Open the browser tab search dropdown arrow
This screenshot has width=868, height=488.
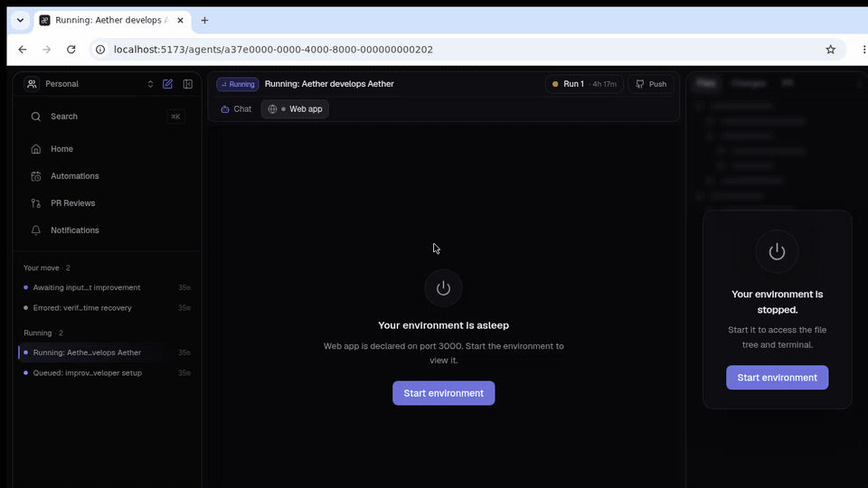pos(21,21)
